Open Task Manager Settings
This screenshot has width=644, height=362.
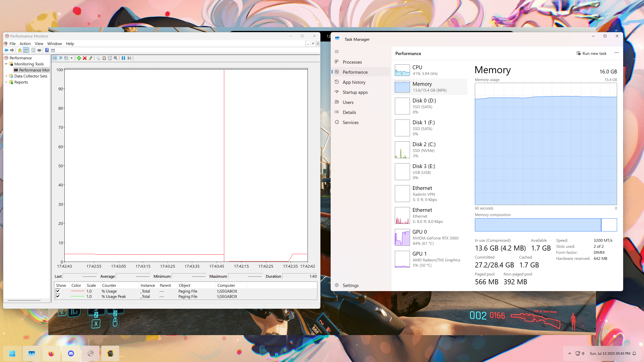(x=361, y=285)
